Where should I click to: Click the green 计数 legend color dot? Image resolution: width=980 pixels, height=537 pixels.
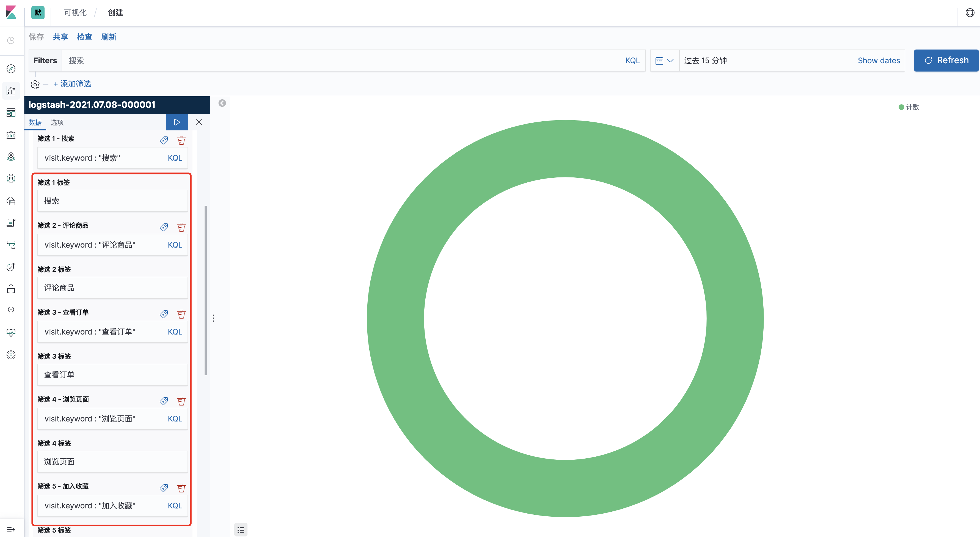pos(901,107)
